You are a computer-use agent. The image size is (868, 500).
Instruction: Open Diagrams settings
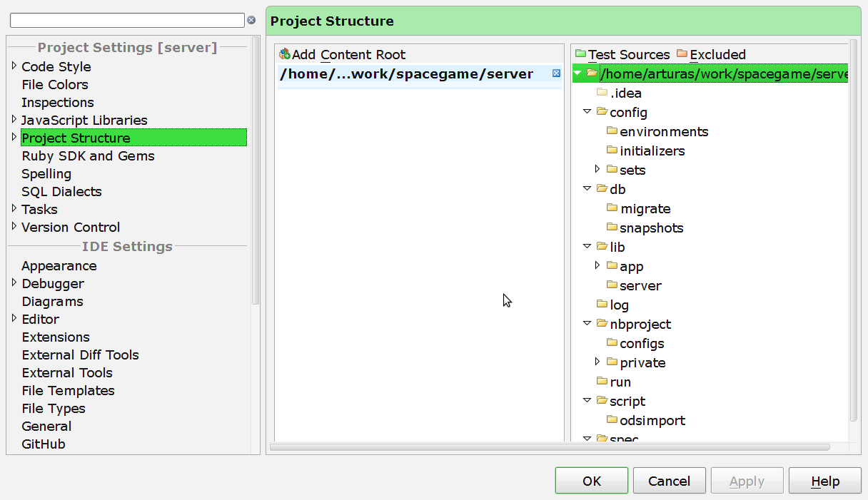pos(52,301)
